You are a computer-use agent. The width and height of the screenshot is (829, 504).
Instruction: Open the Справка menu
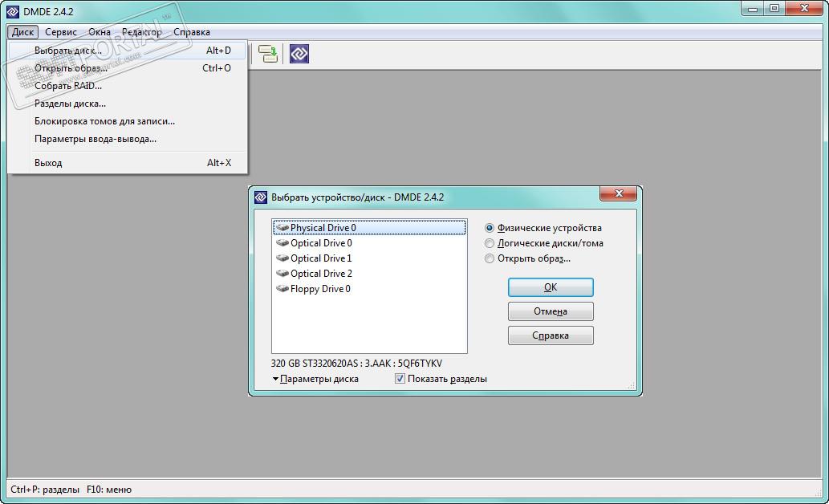point(191,32)
